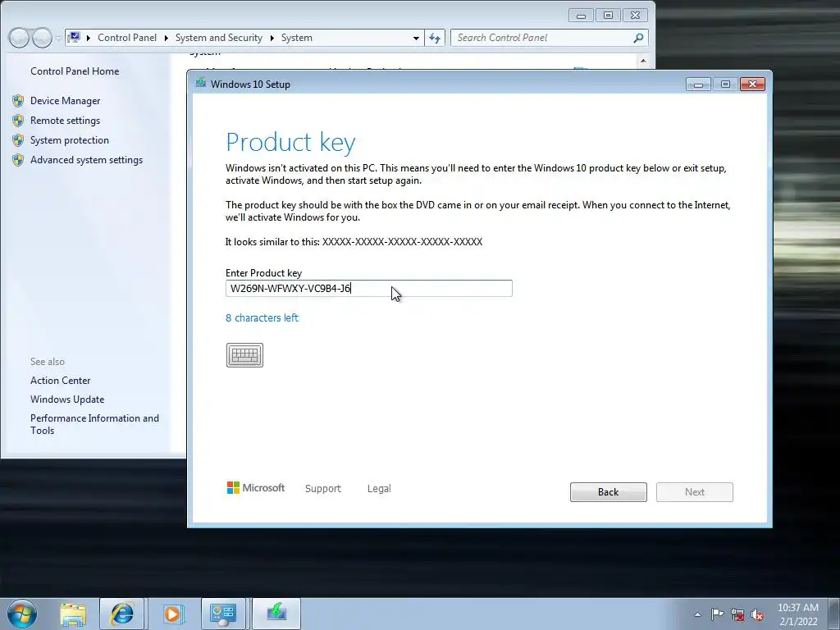This screenshot has width=840, height=630.
Task: Click the "8 characters left" text
Action: coord(262,317)
